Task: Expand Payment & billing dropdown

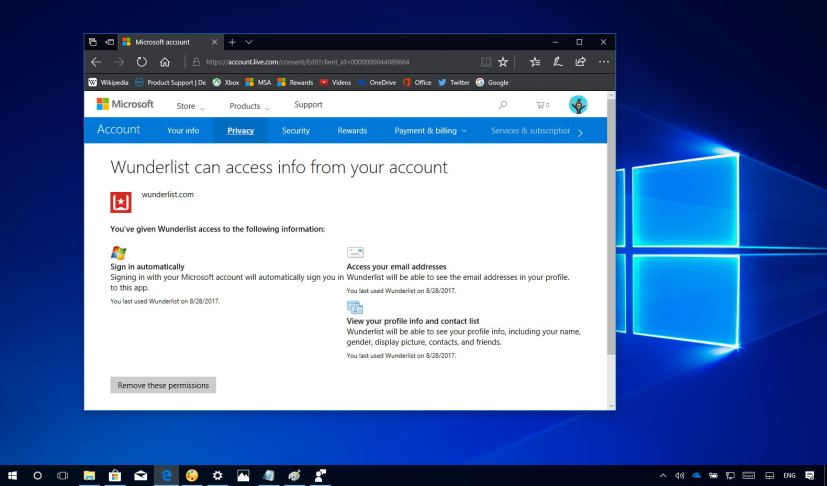Action: (430, 130)
